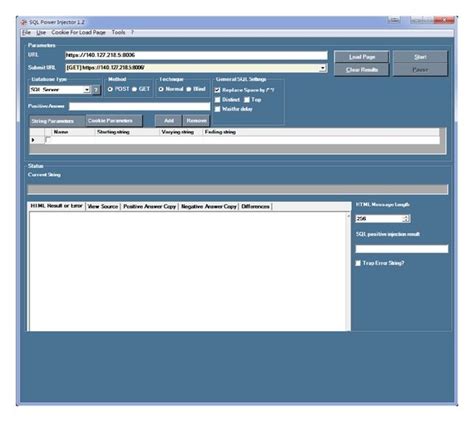Open the Cookie For Load Page menu
474x422 pixels.
coord(79,32)
